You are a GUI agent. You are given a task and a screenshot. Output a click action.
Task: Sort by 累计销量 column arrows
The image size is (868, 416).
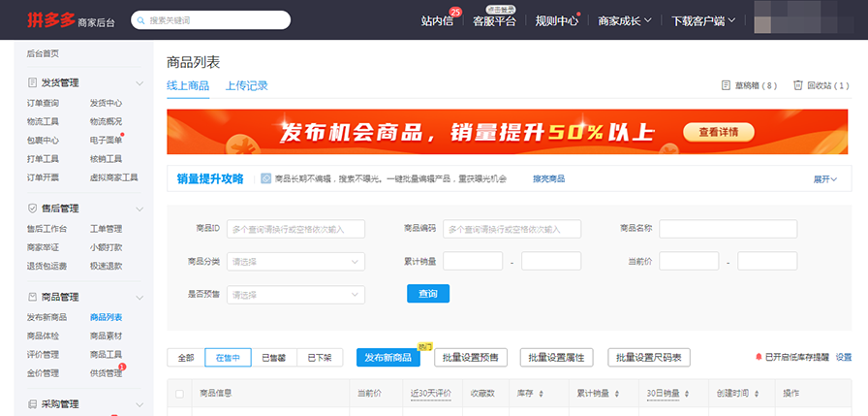pyautogui.click(x=617, y=394)
